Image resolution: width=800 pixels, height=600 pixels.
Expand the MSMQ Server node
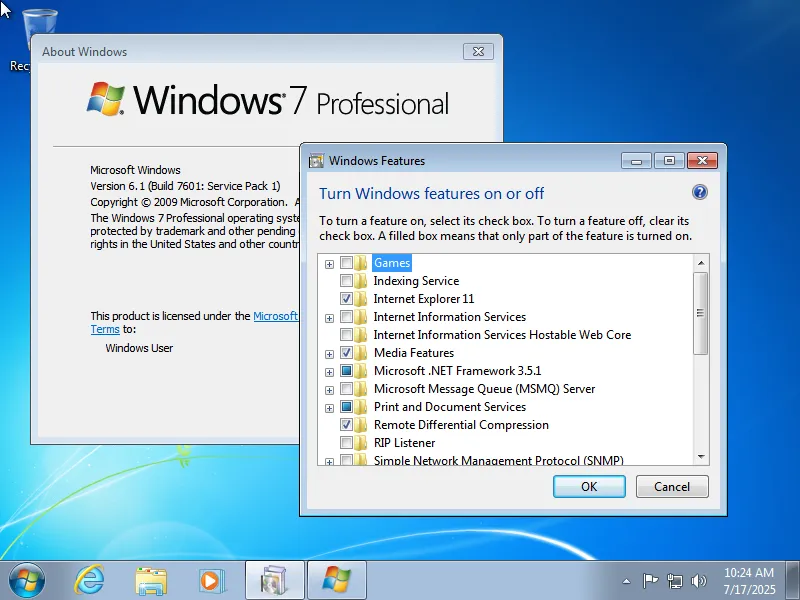click(x=330, y=390)
